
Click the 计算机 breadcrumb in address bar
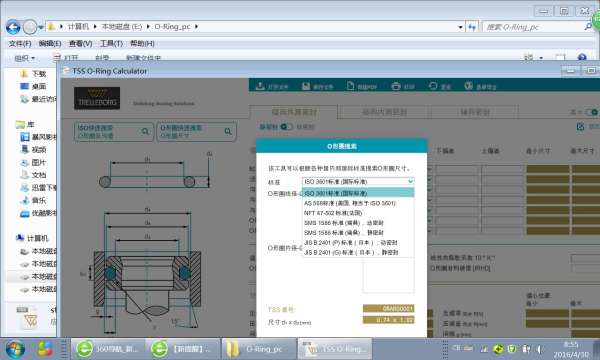point(78,27)
